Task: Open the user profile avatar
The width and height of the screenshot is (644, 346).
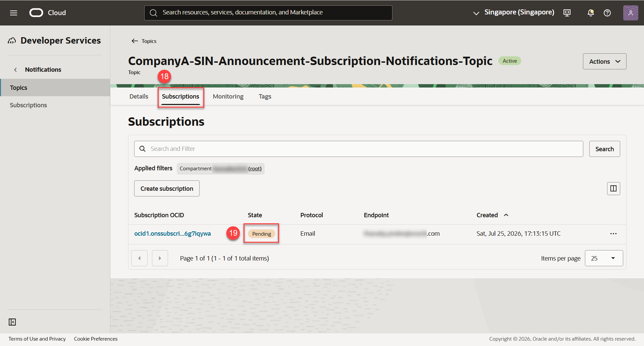Action: point(631,13)
